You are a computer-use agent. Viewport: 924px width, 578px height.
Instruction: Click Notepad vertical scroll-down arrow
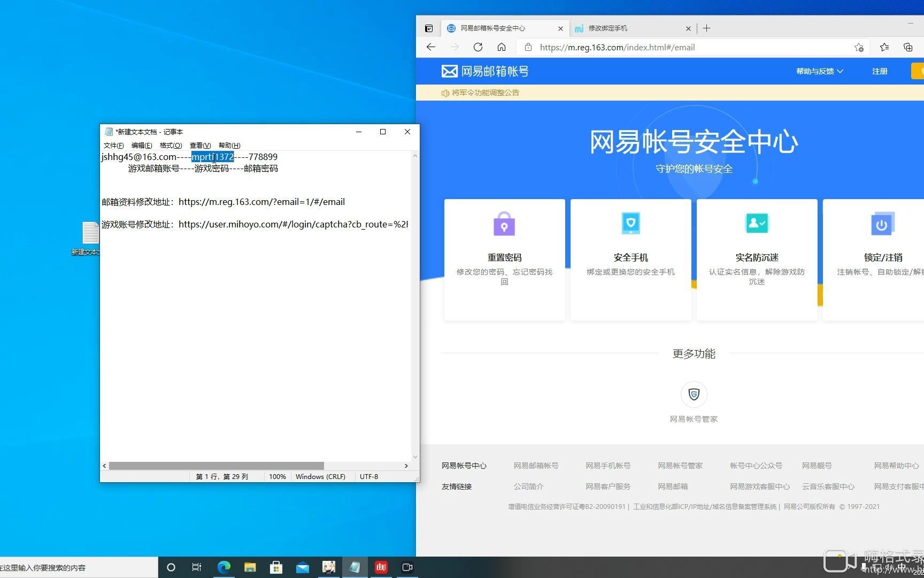415,457
